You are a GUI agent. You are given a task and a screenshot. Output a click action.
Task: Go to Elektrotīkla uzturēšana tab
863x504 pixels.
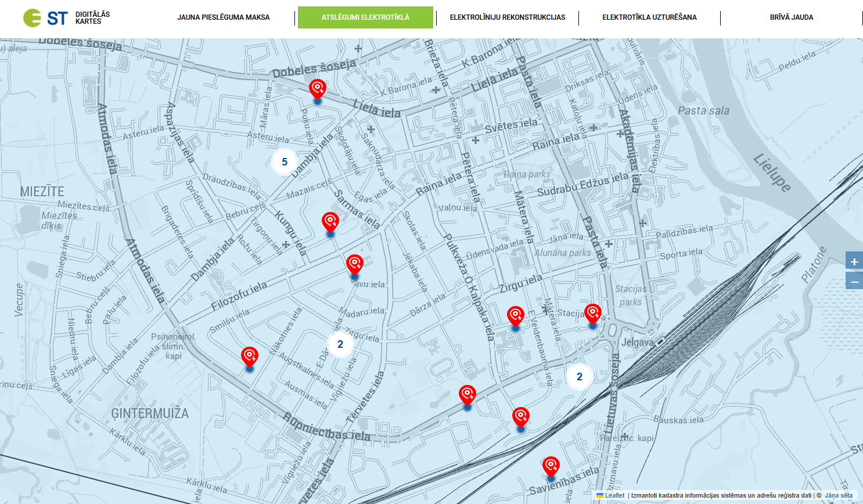pyautogui.click(x=649, y=17)
